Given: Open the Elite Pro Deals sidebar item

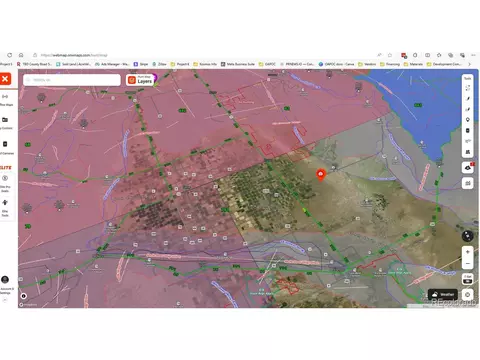Looking at the screenshot, I should coord(5,183).
